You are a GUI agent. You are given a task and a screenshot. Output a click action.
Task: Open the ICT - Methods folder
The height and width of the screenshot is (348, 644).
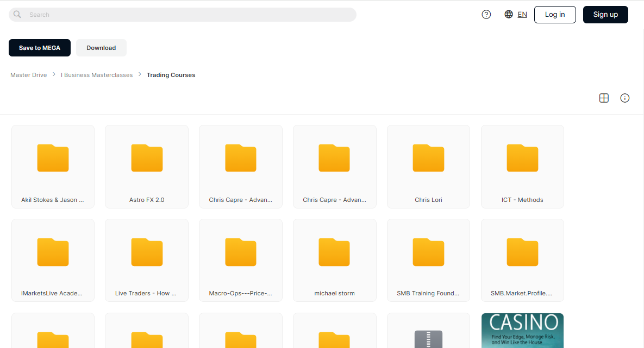pos(522,167)
